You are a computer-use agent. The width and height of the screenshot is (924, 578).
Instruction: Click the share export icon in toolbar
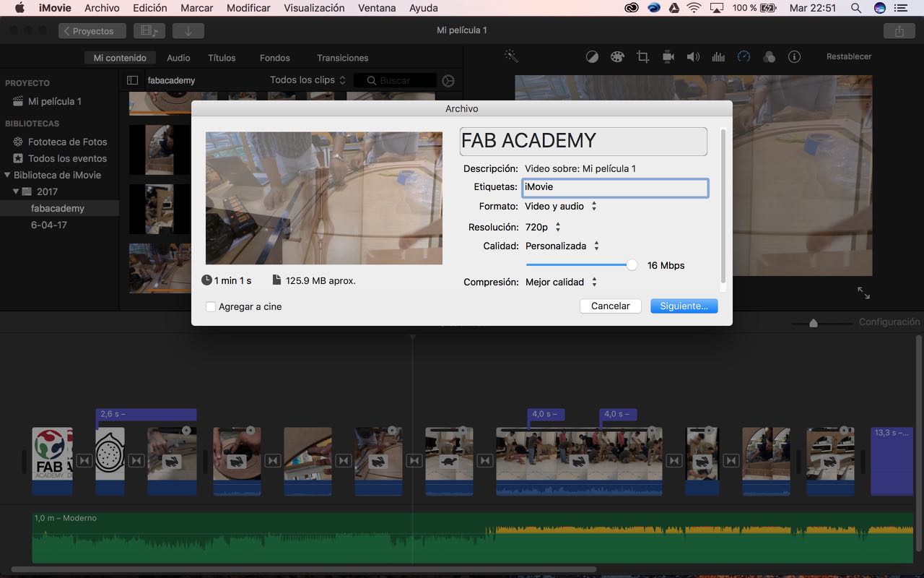899,31
